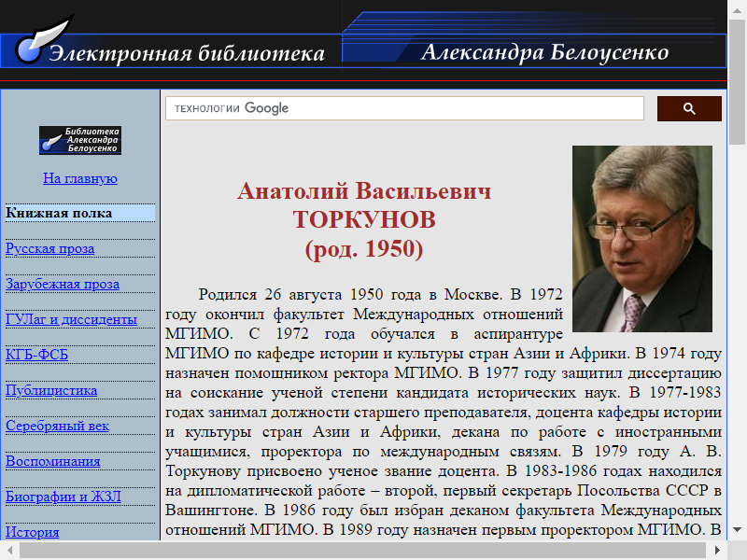Viewport: 747px width, 560px height.
Task: Open «Биографии и ЖЗЛ»
Action: [x=63, y=497]
